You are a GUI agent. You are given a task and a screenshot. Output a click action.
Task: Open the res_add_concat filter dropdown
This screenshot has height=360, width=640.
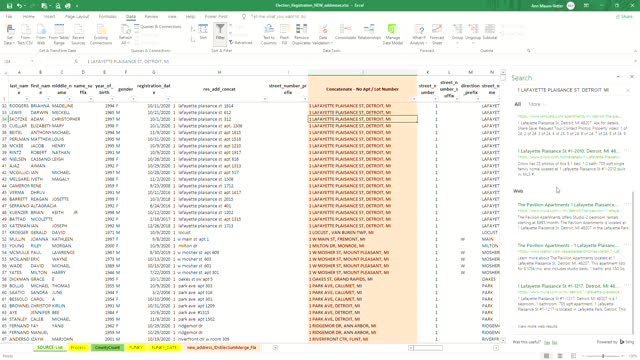(265, 99)
